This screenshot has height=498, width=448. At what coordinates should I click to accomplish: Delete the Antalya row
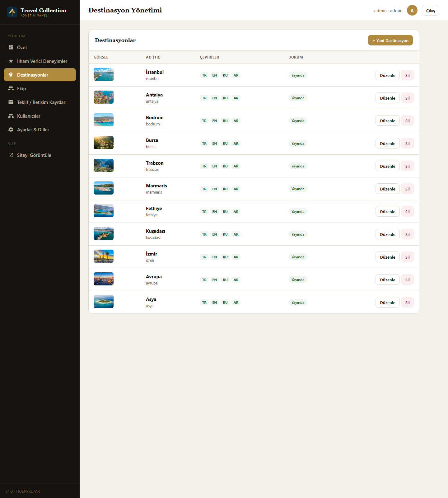point(408,98)
